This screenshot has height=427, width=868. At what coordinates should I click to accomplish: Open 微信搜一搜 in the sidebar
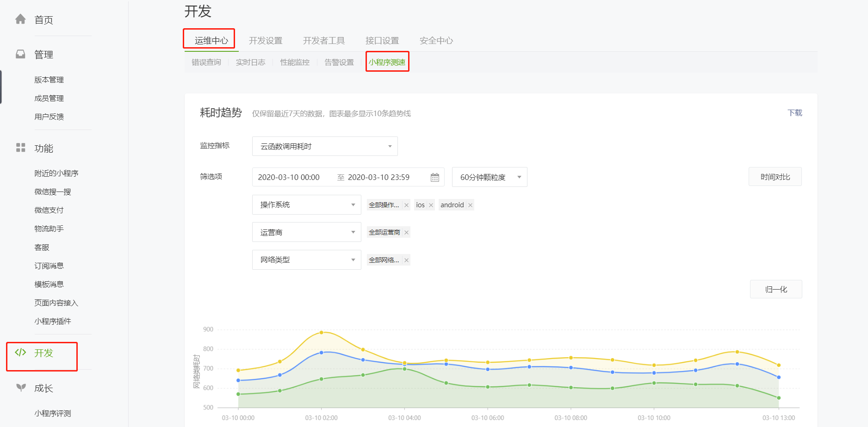pos(53,192)
